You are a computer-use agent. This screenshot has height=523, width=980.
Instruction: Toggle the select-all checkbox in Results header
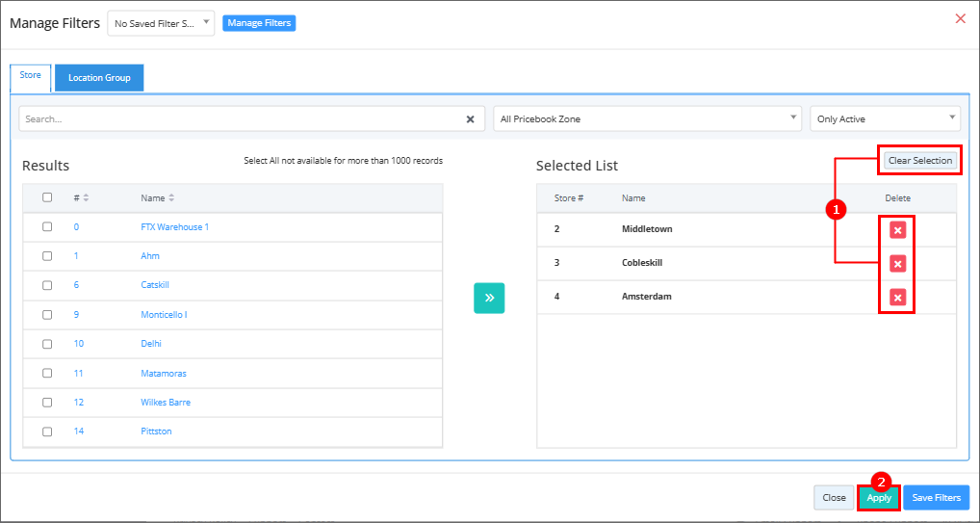point(47,198)
